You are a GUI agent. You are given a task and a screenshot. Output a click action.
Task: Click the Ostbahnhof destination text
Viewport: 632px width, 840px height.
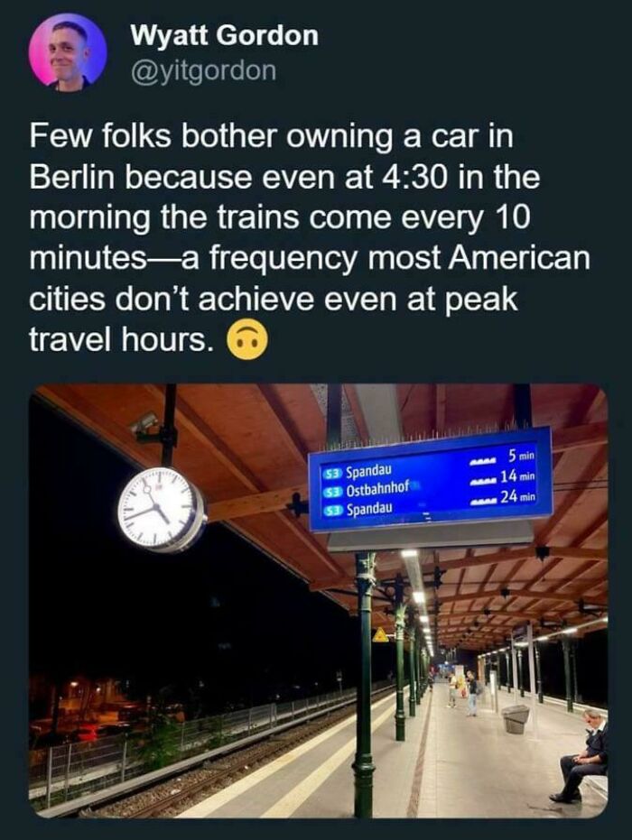pyautogui.click(x=378, y=489)
